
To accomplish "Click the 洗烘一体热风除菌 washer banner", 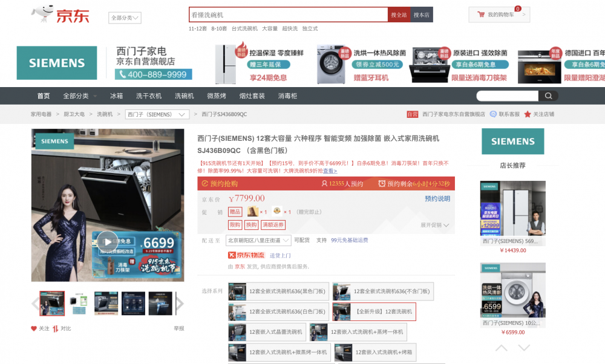I will click(362, 64).
